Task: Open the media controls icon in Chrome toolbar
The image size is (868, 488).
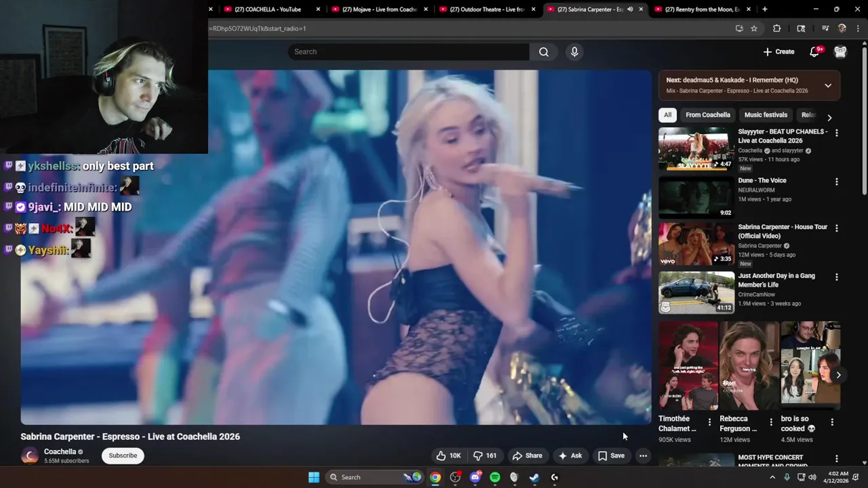Action: [x=825, y=28]
